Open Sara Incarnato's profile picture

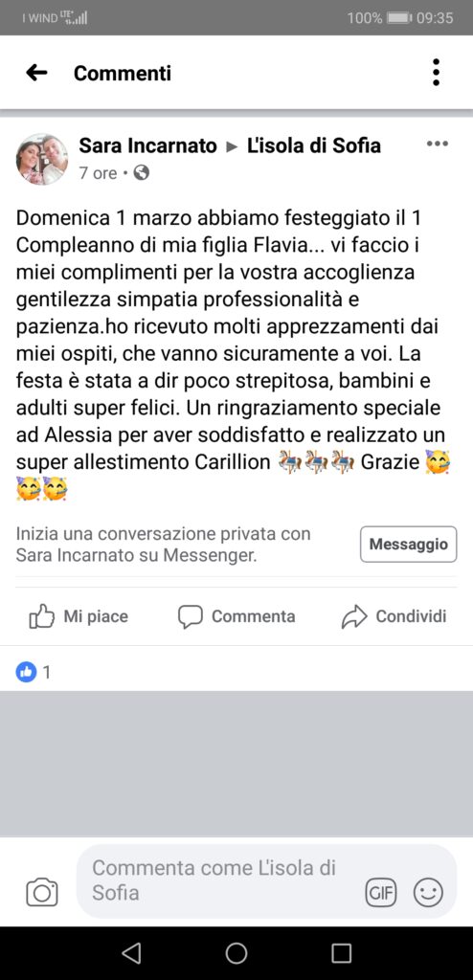(x=42, y=160)
